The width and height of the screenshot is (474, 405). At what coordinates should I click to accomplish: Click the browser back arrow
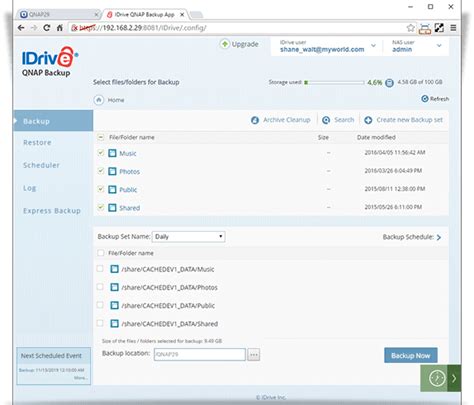point(21,28)
